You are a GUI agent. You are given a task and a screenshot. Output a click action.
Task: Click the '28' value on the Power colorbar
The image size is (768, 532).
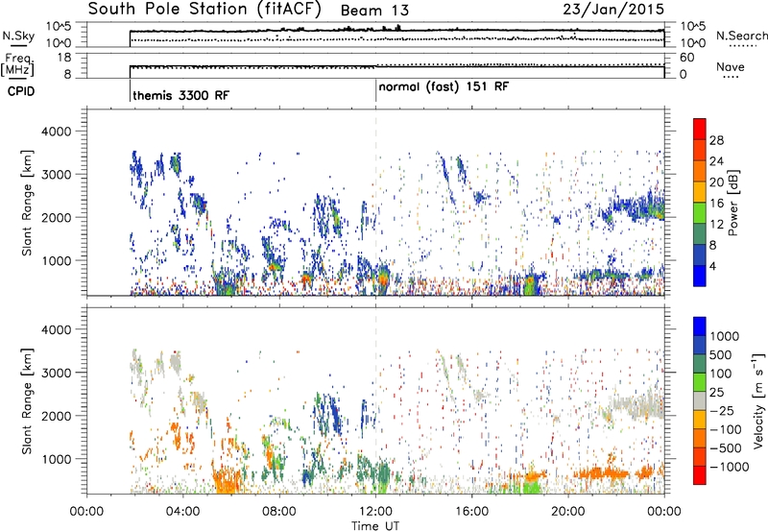pos(716,140)
